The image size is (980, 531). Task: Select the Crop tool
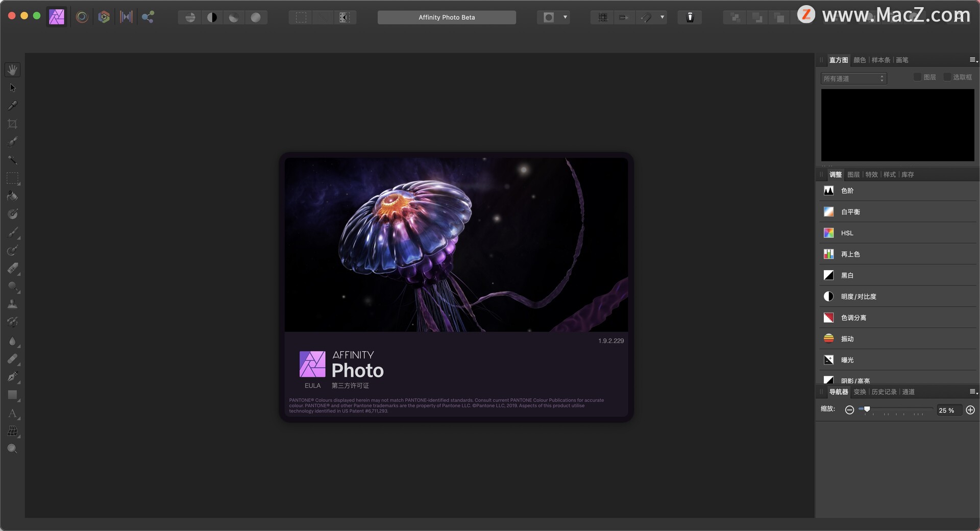(13, 124)
